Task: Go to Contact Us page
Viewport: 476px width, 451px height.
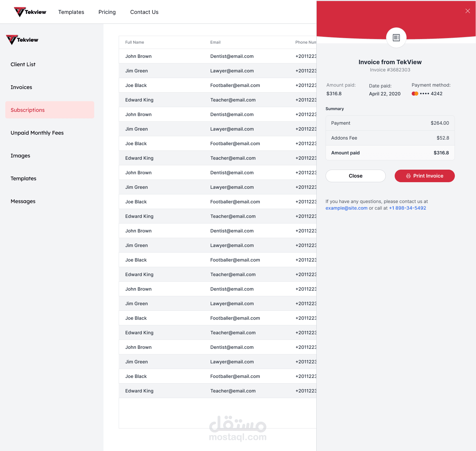Action: [x=144, y=12]
